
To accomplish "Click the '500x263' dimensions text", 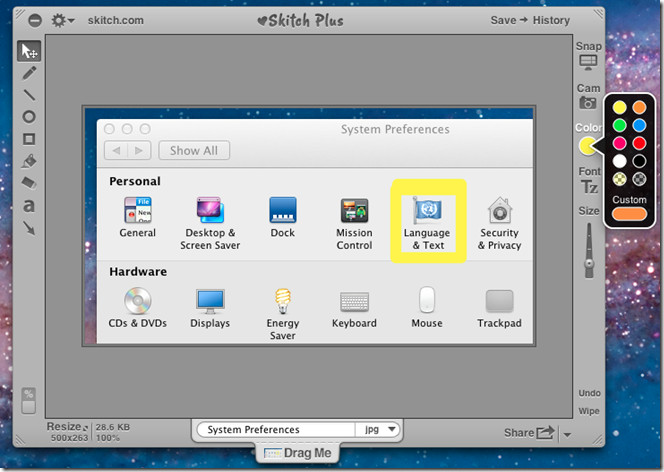I will [69, 438].
